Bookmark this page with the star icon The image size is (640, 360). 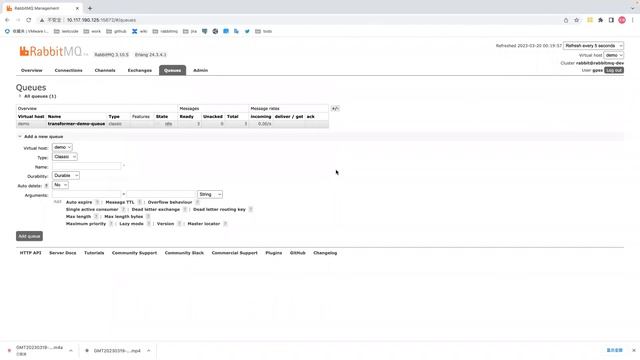[576, 20]
